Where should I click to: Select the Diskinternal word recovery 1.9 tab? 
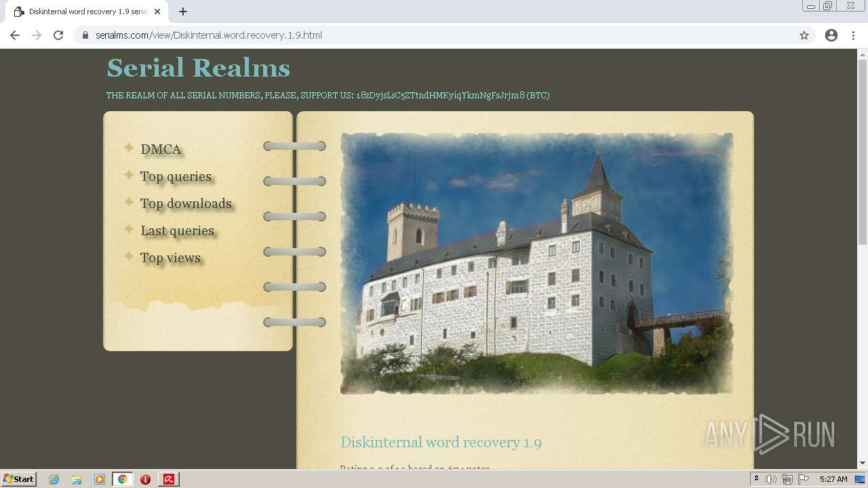87,12
